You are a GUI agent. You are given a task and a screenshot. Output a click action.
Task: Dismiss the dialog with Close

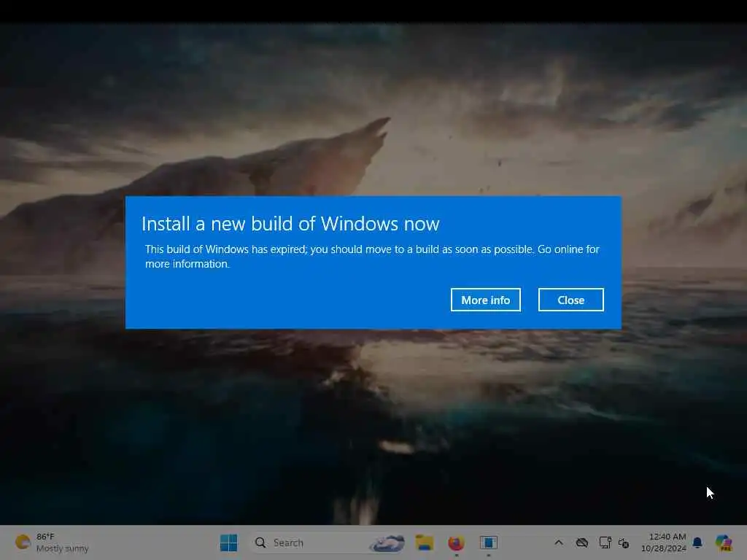(x=570, y=300)
